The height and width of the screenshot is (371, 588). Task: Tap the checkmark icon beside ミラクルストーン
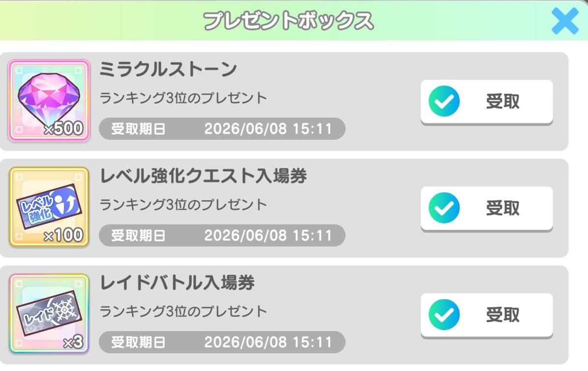[444, 101]
